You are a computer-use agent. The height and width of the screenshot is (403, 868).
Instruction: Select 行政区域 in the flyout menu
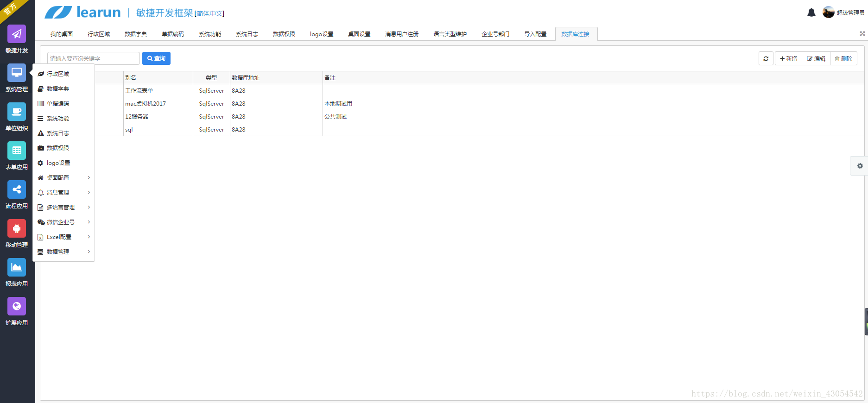pos(63,74)
